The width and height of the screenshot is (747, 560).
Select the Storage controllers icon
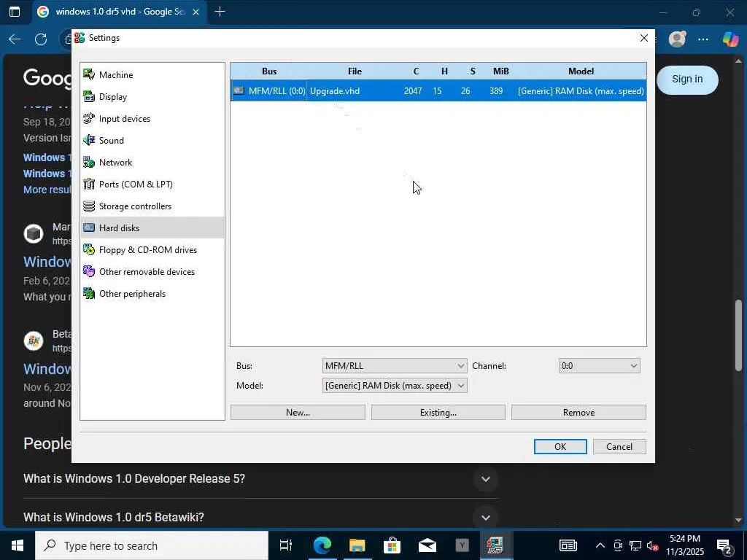pyautogui.click(x=89, y=206)
